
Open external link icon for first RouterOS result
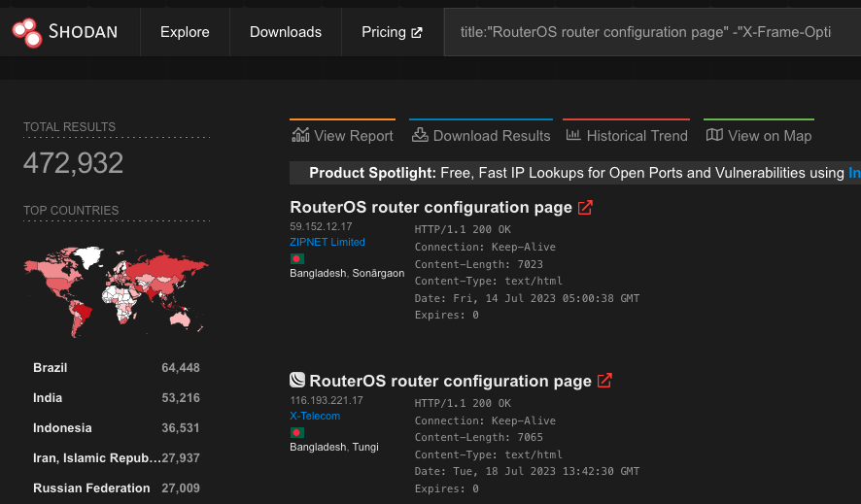point(585,207)
